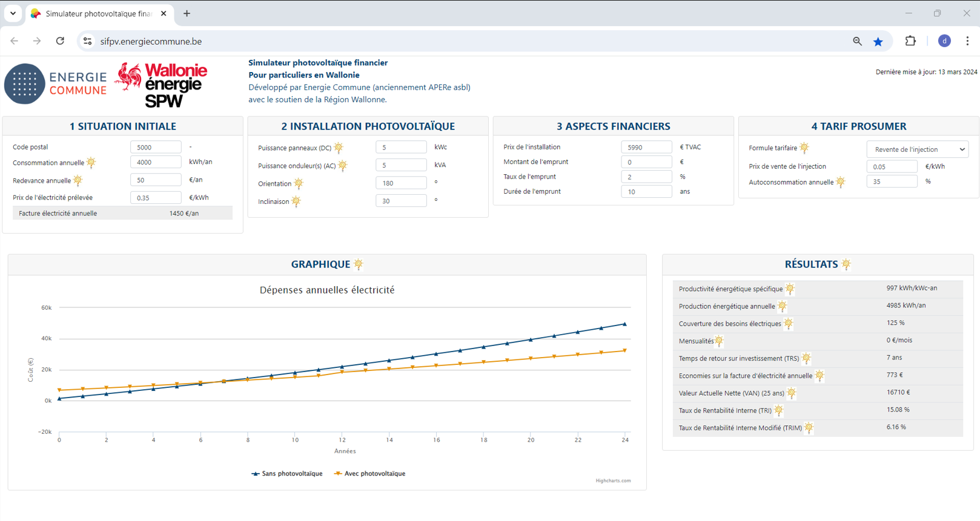Toggle the Avec photovoltaïque legend entry

tap(369, 474)
